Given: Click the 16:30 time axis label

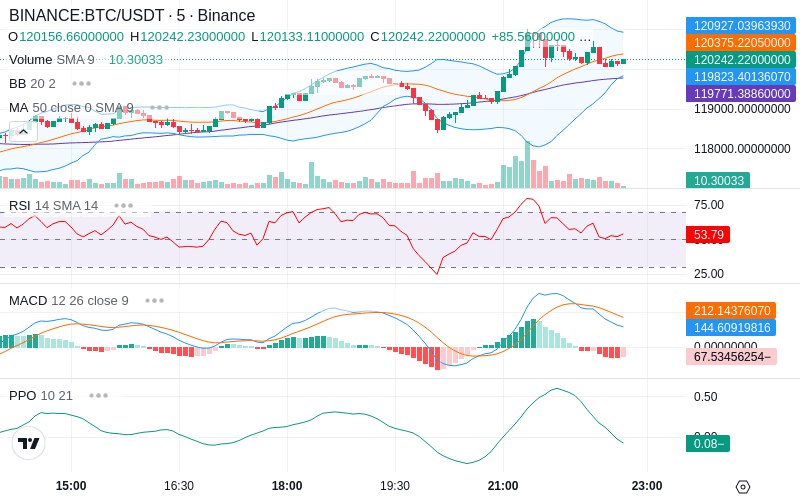Looking at the screenshot, I should tap(179, 486).
